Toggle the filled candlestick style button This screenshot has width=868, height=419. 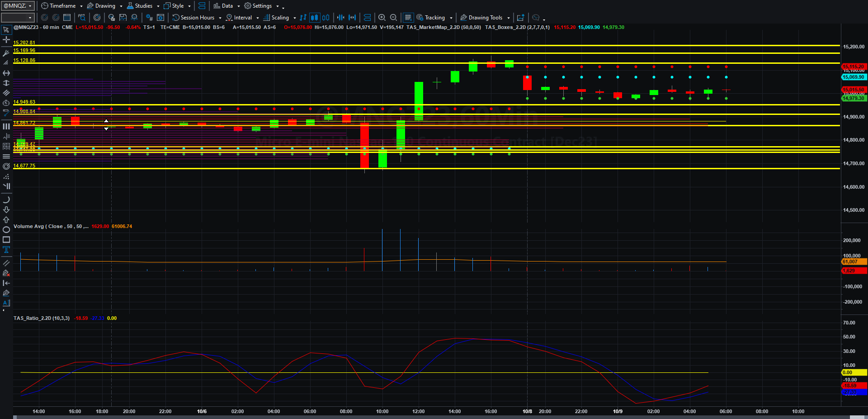[314, 18]
